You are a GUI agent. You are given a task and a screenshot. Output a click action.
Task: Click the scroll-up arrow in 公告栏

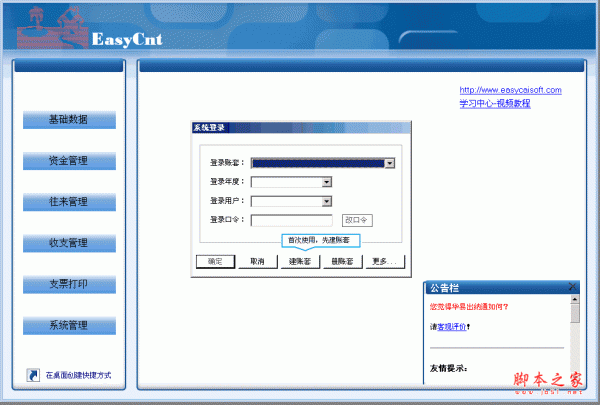pyautogui.click(x=575, y=299)
